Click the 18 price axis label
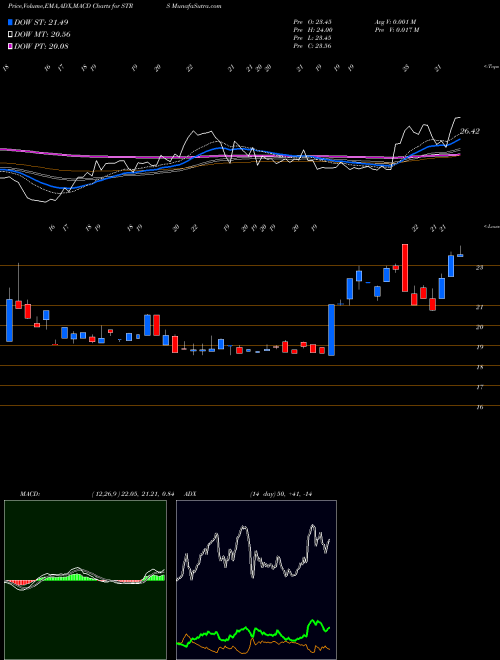The width and height of the screenshot is (500, 660). 479,367
